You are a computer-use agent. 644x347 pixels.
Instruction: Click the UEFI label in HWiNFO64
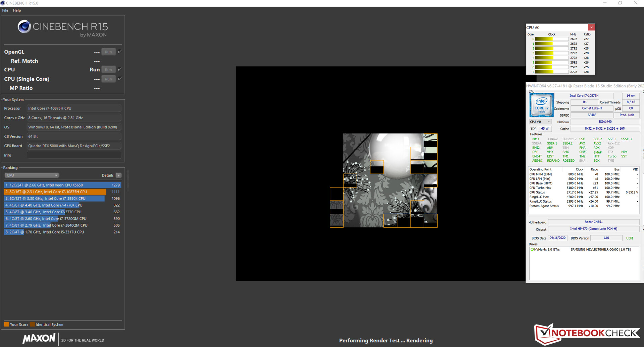630,238
